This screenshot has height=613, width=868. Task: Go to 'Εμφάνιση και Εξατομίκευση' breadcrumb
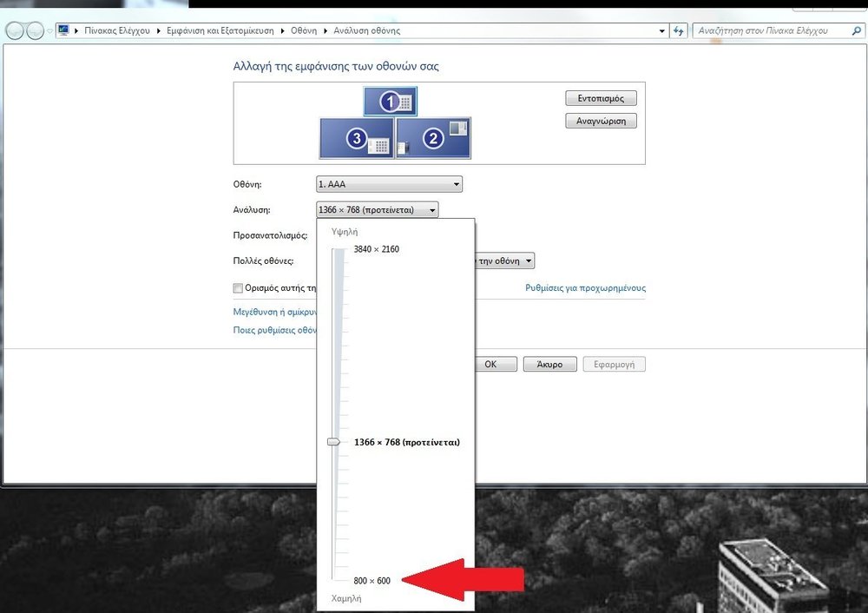click(222, 30)
